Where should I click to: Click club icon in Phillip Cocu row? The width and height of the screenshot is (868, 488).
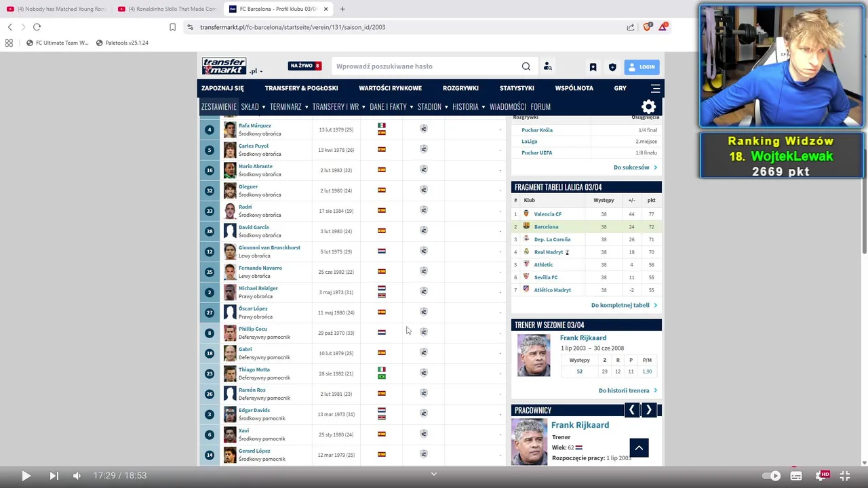tap(424, 332)
